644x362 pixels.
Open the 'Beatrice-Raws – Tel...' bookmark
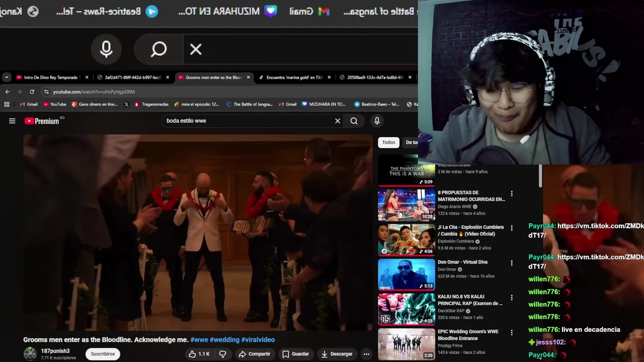coord(377,104)
